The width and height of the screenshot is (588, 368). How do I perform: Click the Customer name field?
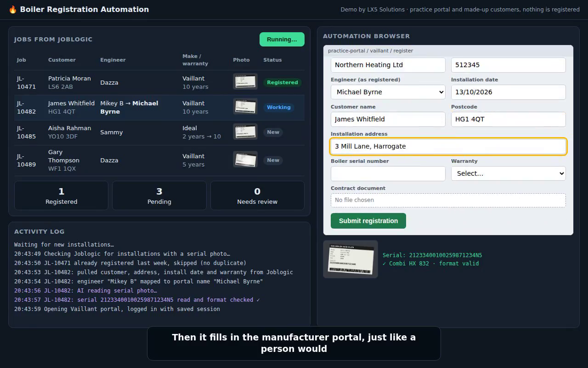(388, 119)
